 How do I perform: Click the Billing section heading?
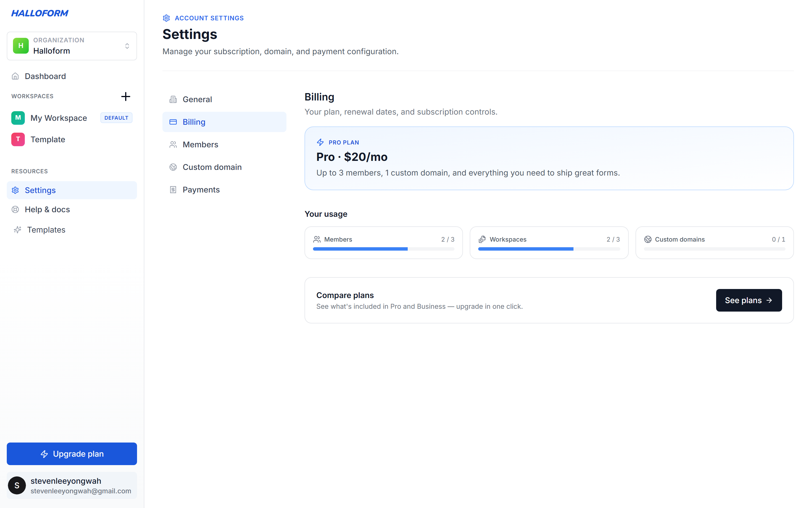(x=319, y=97)
